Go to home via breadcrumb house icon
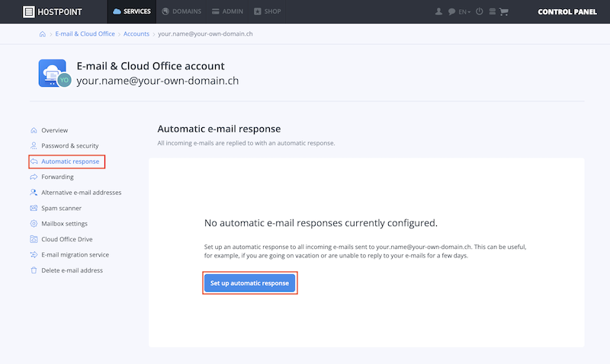This screenshot has width=610, height=364. 43,34
